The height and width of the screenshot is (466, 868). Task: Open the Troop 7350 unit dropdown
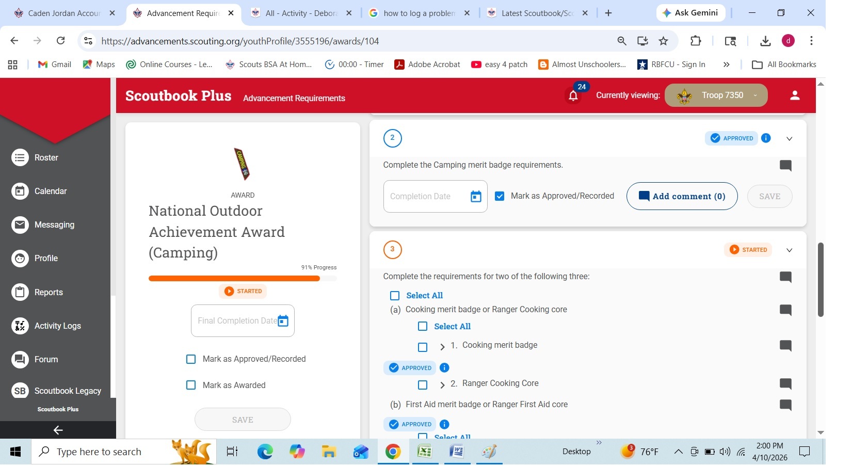tap(716, 95)
